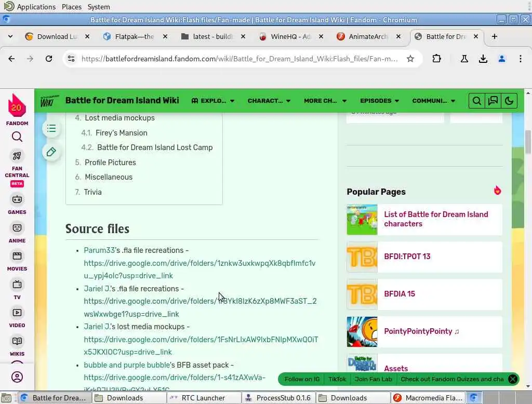This screenshot has width=532, height=404.
Task: Edit the page with the pencil icon
Action: coord(51,152)
